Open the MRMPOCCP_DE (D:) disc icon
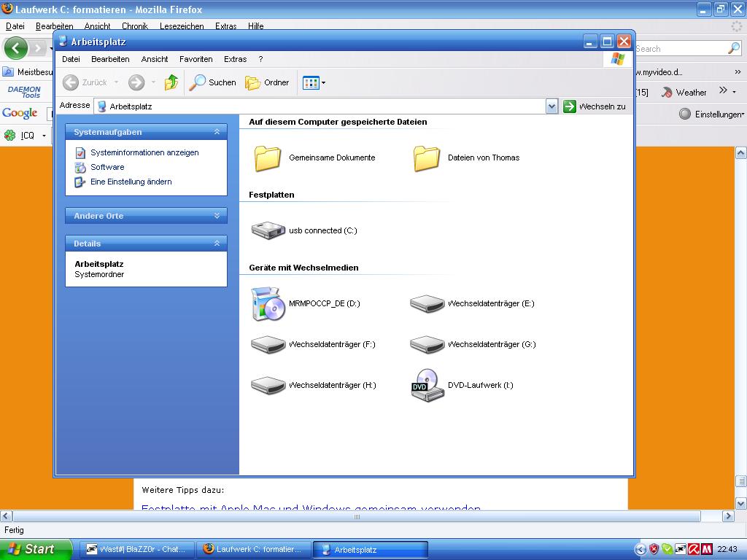This screenshot has height=560, width=747. tap(268, 303)
